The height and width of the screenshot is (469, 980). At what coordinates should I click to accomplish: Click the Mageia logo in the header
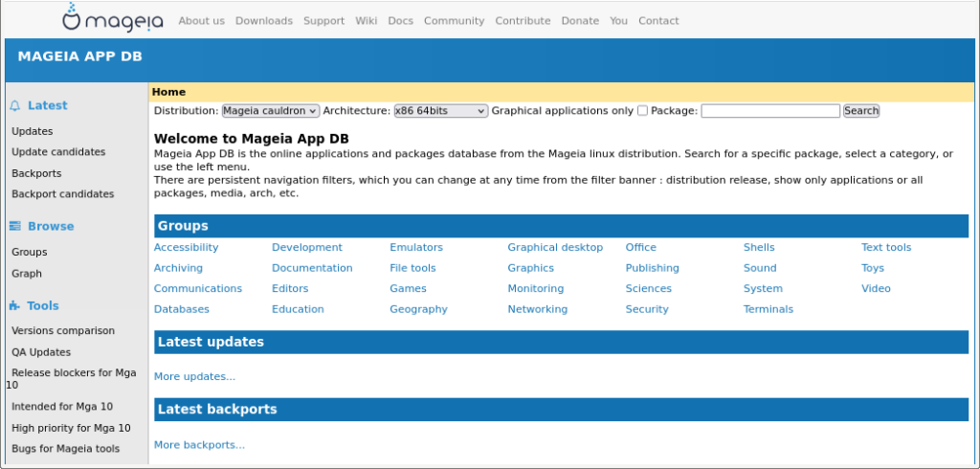pos(113,18)
